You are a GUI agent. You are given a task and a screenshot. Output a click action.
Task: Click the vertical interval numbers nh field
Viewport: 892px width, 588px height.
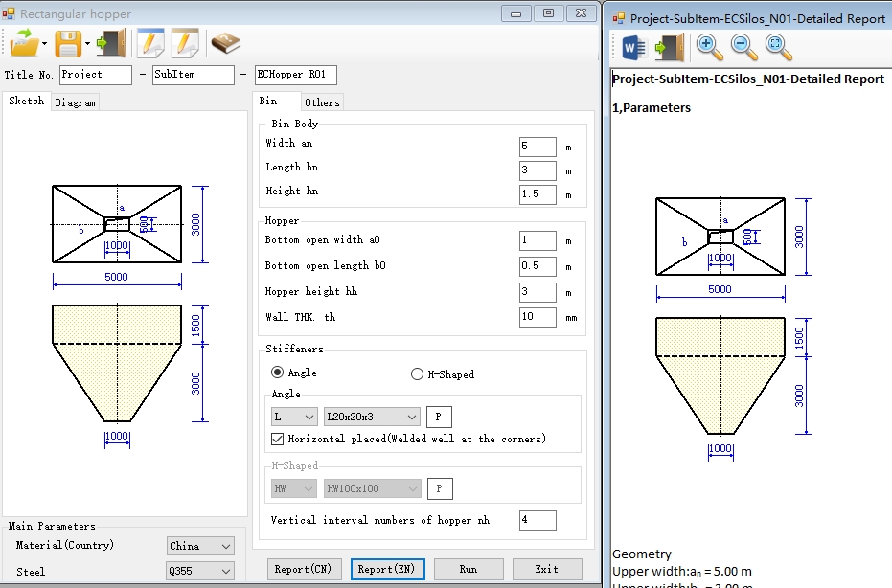coord(537,520)
